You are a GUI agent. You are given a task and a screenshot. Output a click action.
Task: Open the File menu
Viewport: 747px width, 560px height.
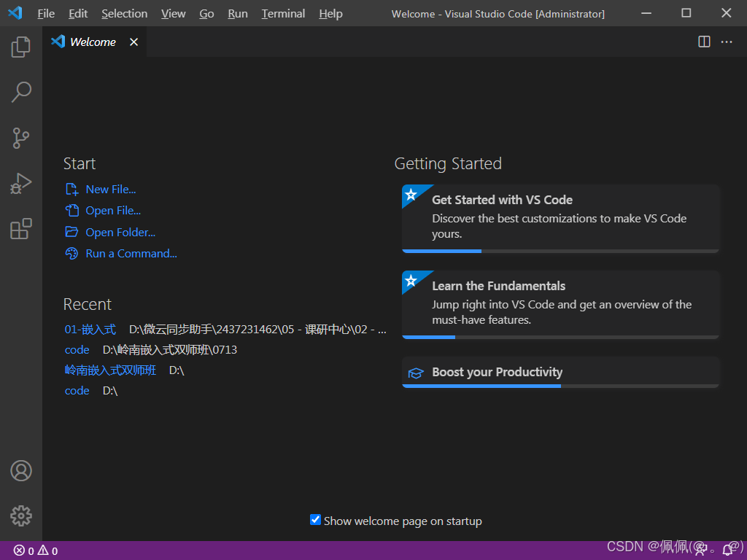click(x=46, y=14)
